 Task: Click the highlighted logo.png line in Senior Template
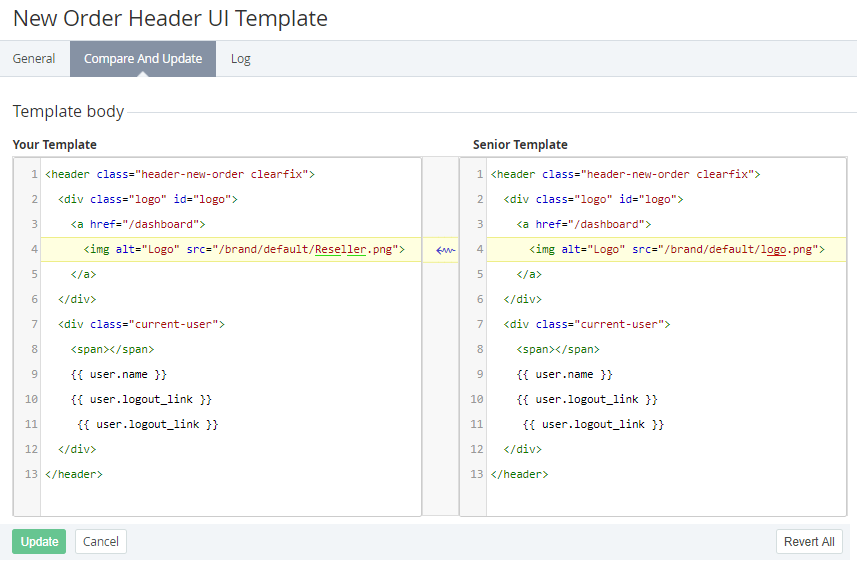pyautogui.click(x=675, y=249)
